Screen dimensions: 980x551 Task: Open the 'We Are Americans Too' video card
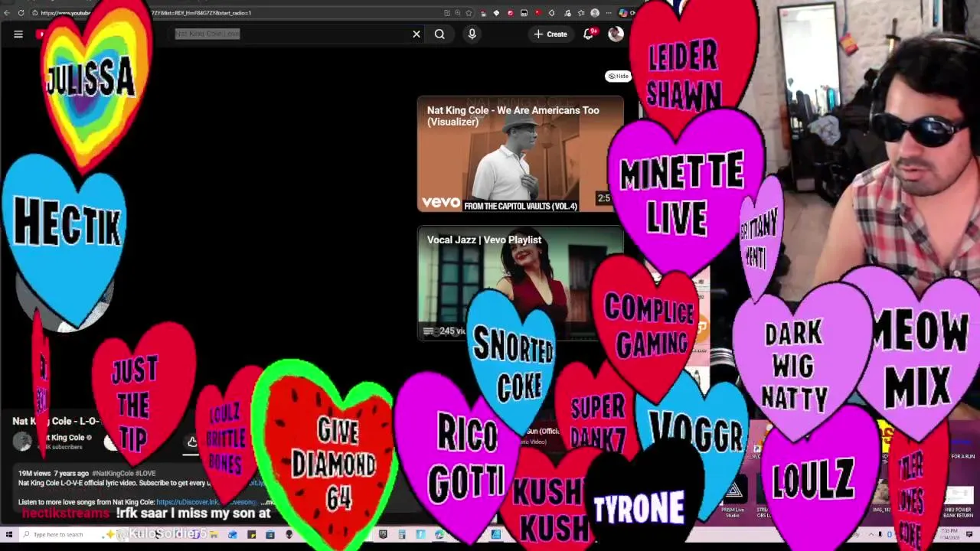520,154
